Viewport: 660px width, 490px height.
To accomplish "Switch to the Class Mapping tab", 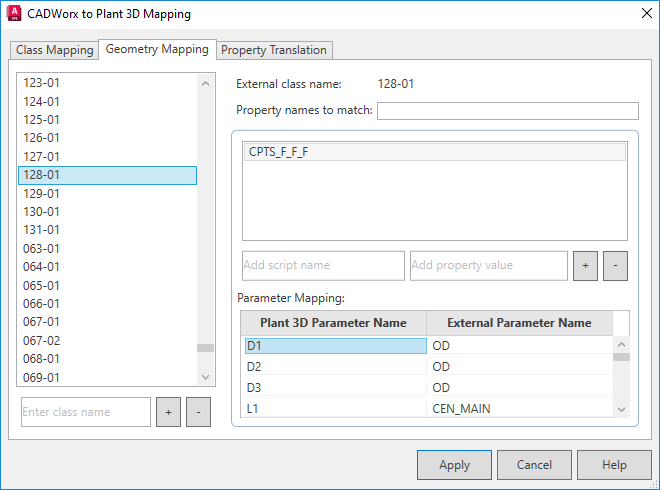I will click(x=55, y=50).
